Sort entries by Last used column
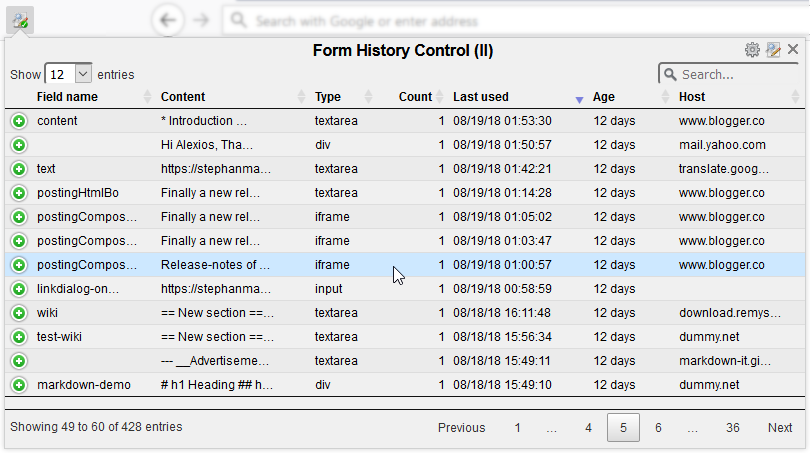The width and height of the screenshot is (810, 454). [481, 97]
